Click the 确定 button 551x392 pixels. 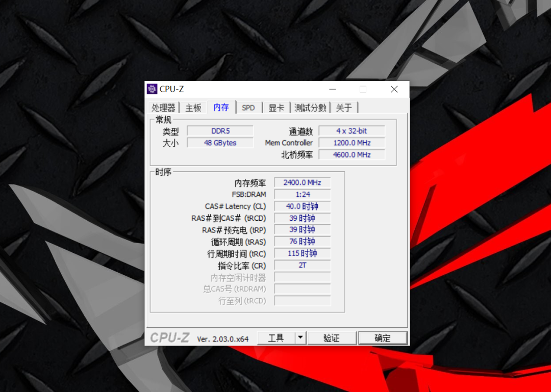pyautogui.click(x=382, y=338)
